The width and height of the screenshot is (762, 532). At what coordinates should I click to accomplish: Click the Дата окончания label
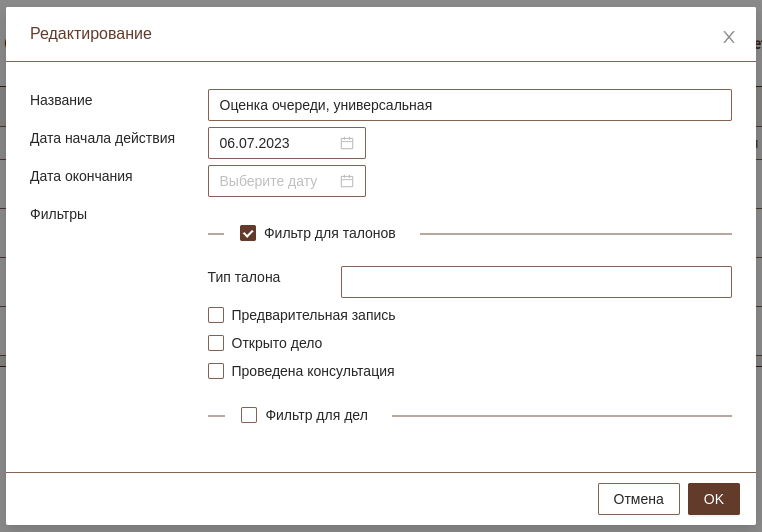tap(81, 176)
